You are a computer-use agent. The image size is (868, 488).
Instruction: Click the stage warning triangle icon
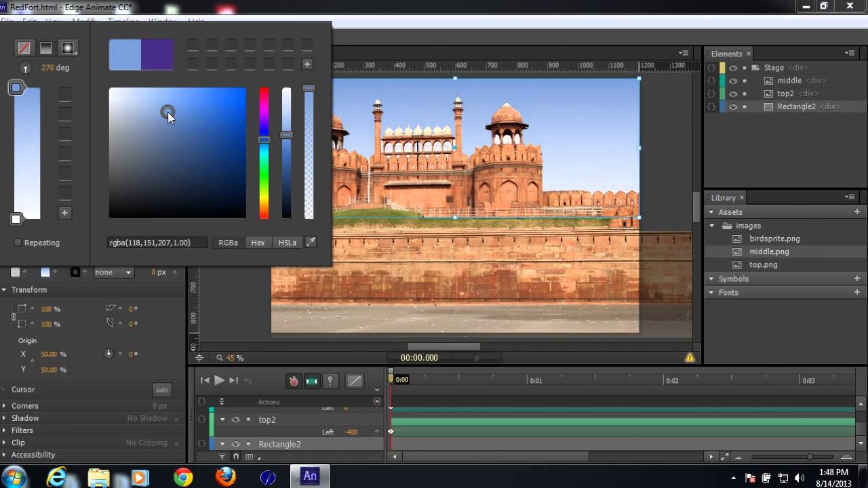click(x=690, y=357)
